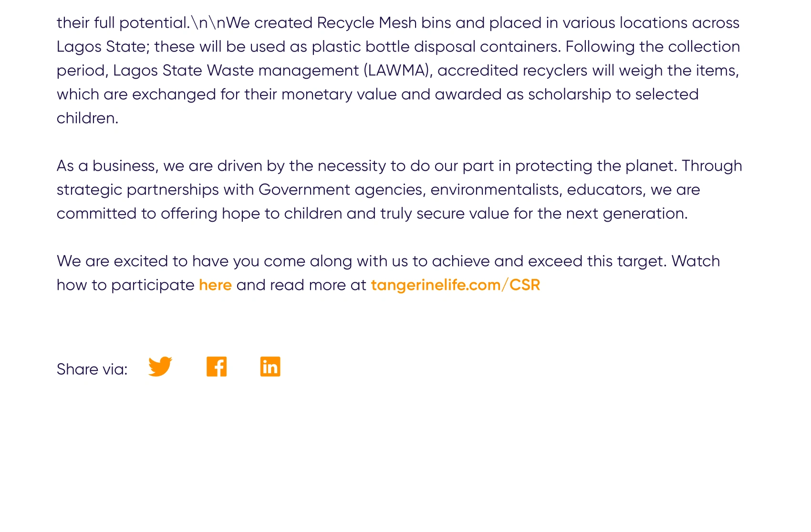The height and width of the screenshot is (532, 811).
Task: Click the phrase 'Recycle Mesh bins'
Action: [x=384, y=23]
